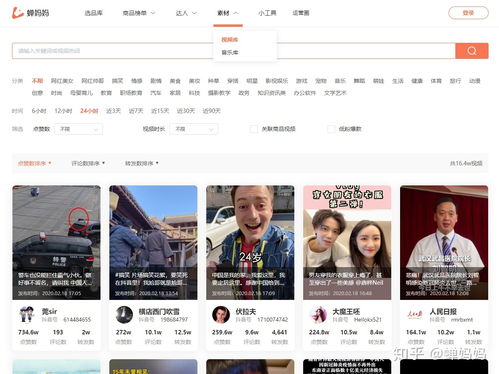
Task: Open the 大魔王坯 couple video thumbnail
Action: [347, 242]
